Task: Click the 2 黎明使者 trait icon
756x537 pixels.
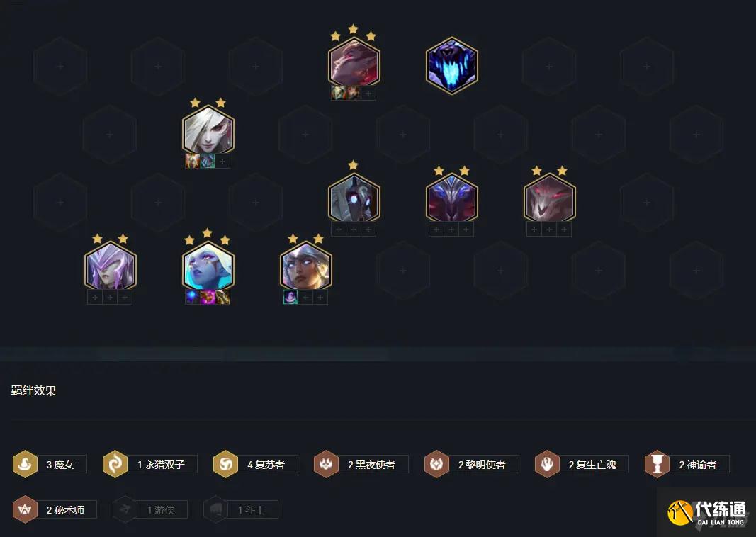Action: (437, 464)
